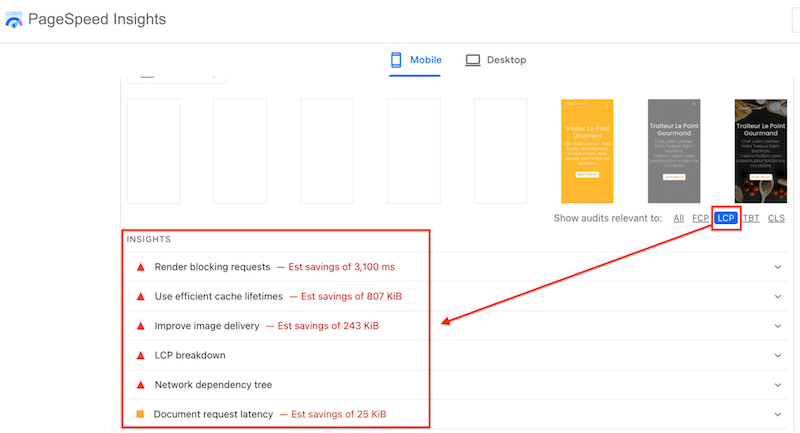Open the gray-background filmstrip screenshot
The image size is (800, 433).
[x=674, y=151]
